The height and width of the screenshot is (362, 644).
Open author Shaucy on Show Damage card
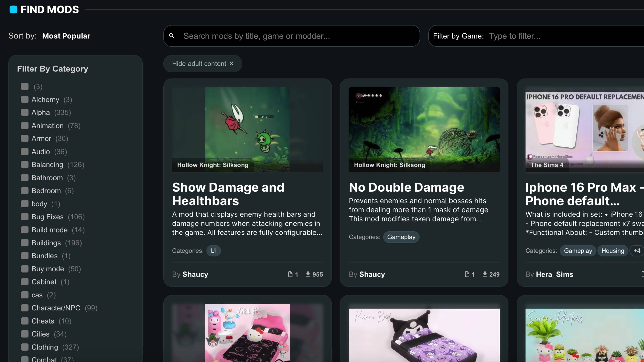tap(195, 274)
